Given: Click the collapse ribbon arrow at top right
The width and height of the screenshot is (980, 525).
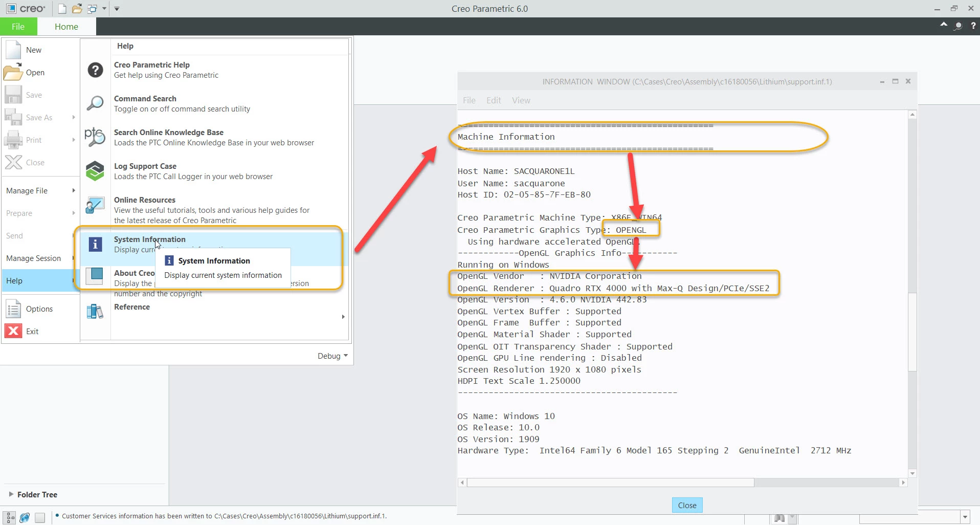Looking at the screenshot, I should point(943,25).
